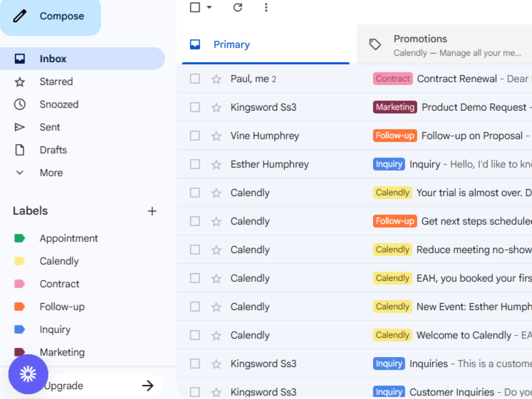Select the Appointment label
Image resolution: width=532 pixels, height=399 pixels.
[69, 238]
